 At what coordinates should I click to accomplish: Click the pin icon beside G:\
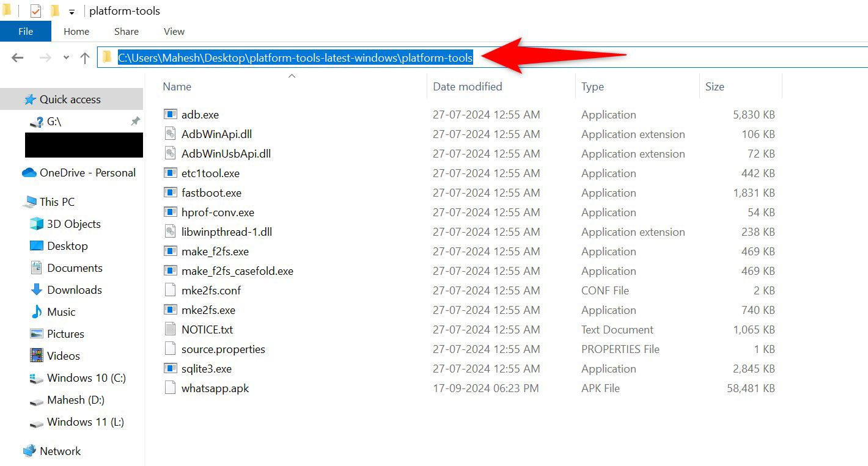pyautogui.click(x=135, y=122)
